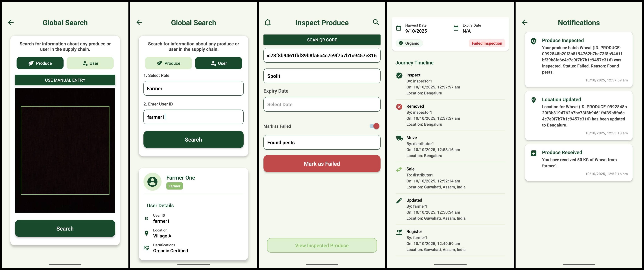Image resolution: width=644 pixels, height=270 pixels.
Task: Go back from Notifications screen
Action: pos(525,23)
